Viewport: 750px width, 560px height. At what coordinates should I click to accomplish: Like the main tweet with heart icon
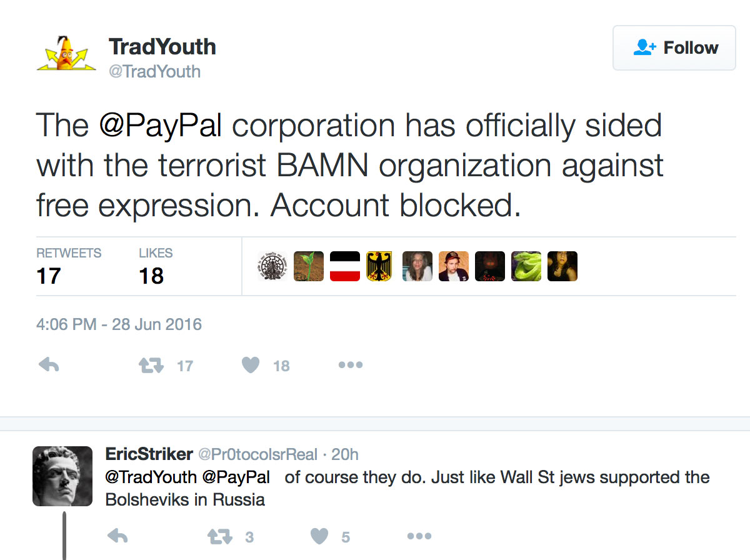pyautogui.click(x=251, y=366)
